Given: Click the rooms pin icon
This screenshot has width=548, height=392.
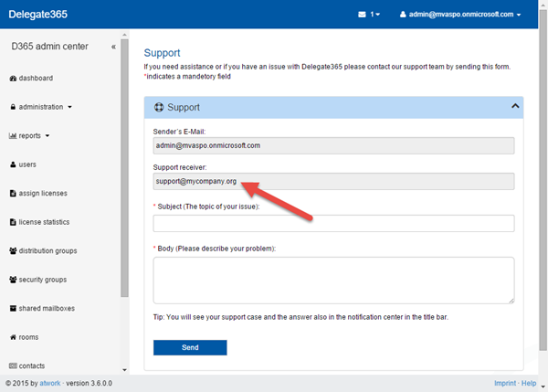Looking at the screenshot, I should 12,337.
